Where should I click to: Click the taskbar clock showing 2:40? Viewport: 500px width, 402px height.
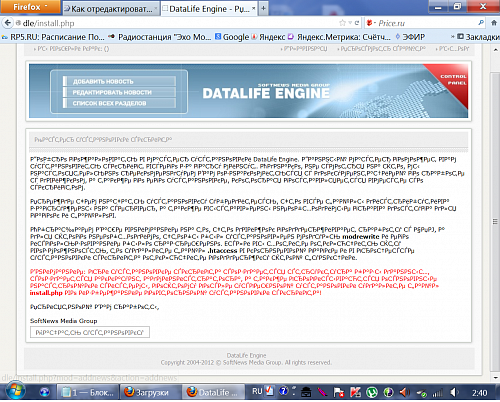(x=479, y=393)
